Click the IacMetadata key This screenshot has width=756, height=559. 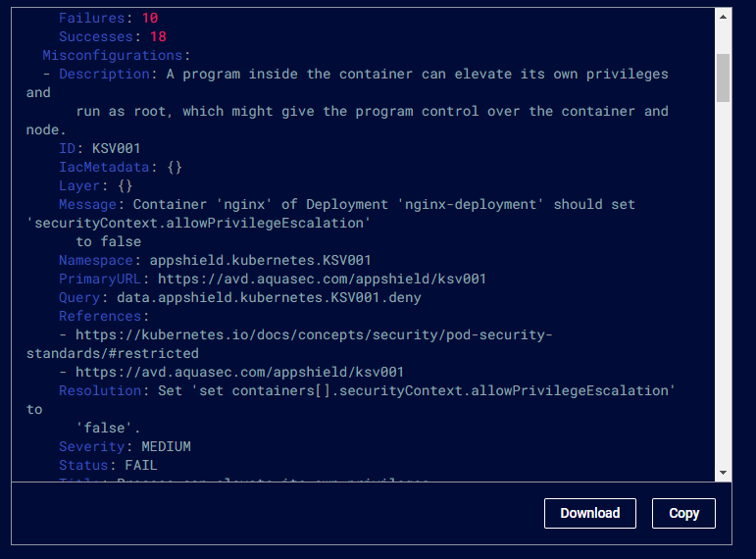[x=104, y=168]
